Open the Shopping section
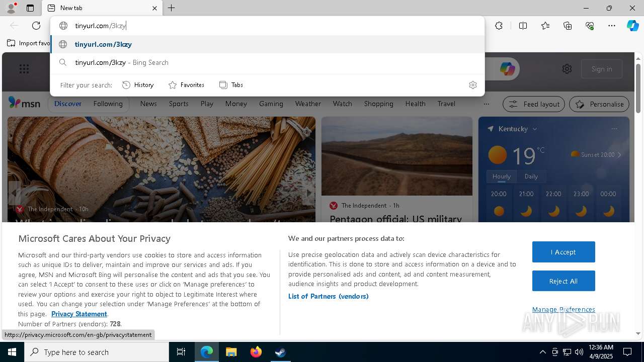The height and width of the screenshot is (362, 644). 378,104
